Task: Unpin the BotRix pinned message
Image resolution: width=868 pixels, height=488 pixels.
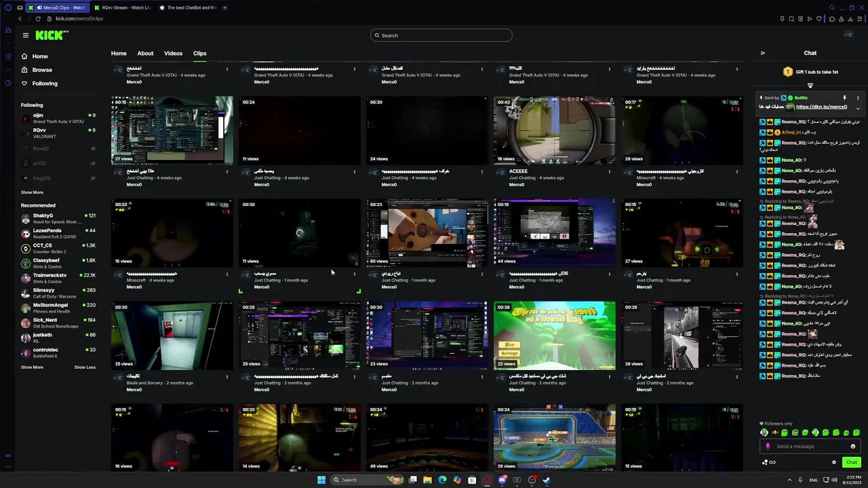Action: point(844,98)
